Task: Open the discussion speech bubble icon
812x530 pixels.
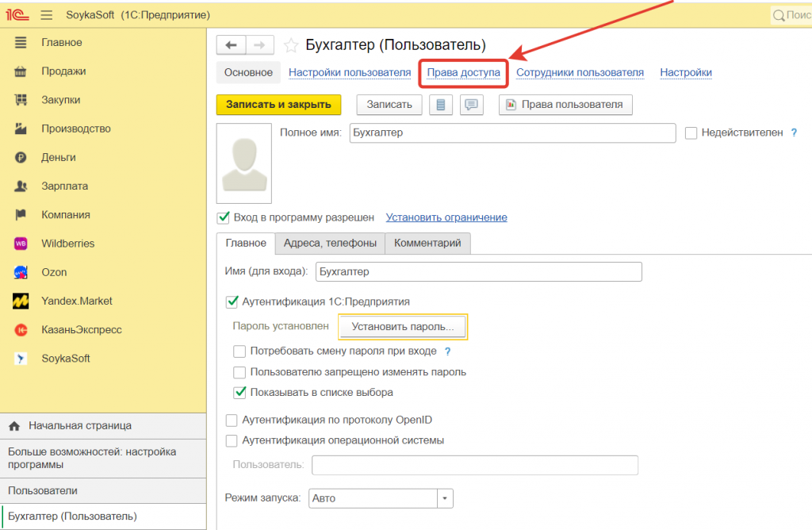Action: pos(471,105)
